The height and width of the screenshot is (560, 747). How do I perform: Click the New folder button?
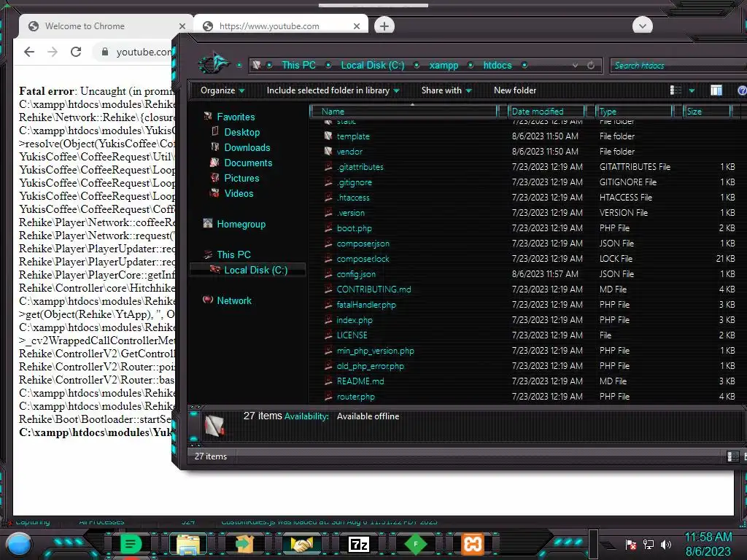(x=514, y=90)
